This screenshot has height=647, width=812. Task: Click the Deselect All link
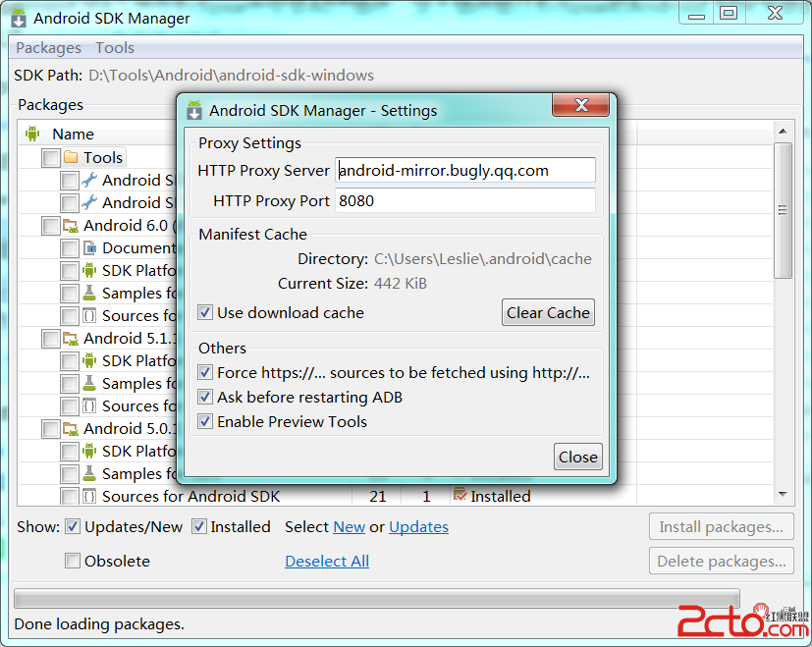click(x=327, y=561)
